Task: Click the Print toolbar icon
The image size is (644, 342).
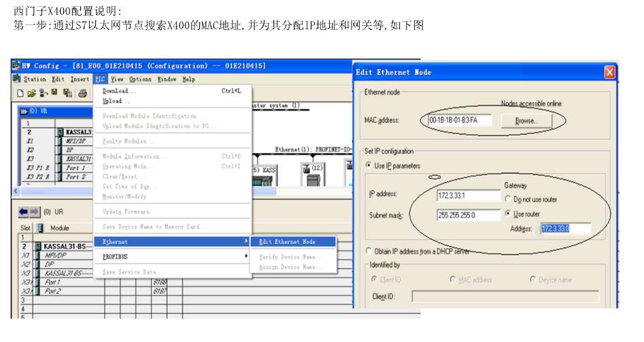Action: click(x=83, y=92)
